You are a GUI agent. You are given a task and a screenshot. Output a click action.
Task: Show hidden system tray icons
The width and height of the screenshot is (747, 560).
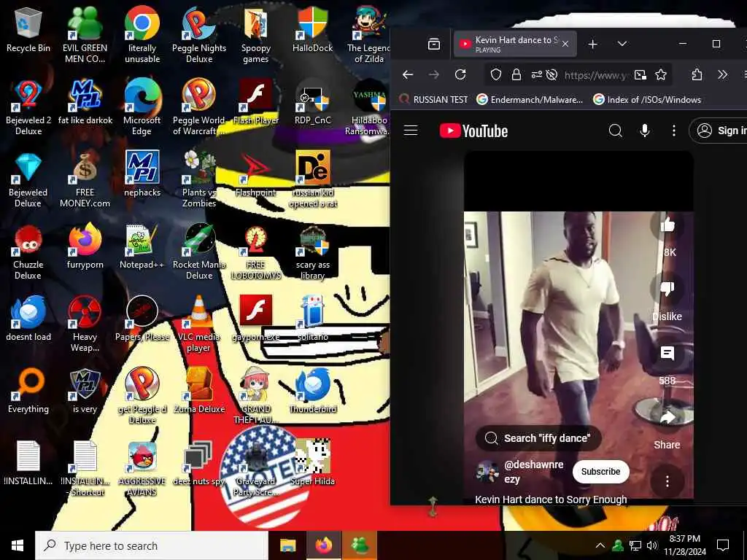tap(600, 545)
